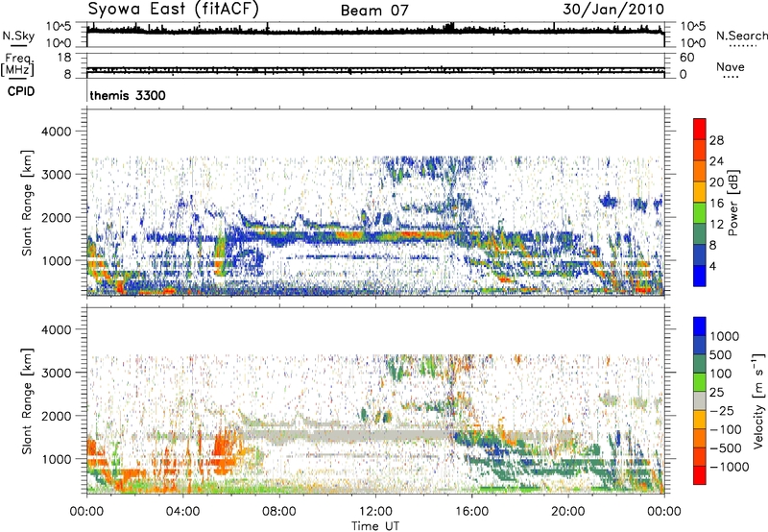
Task: Click the frequency trace panel
Action: (x=375, y=65)
